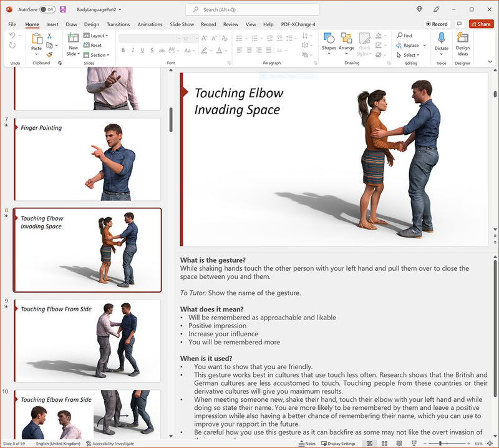Open the font size dropdown

tap(196, 38)
